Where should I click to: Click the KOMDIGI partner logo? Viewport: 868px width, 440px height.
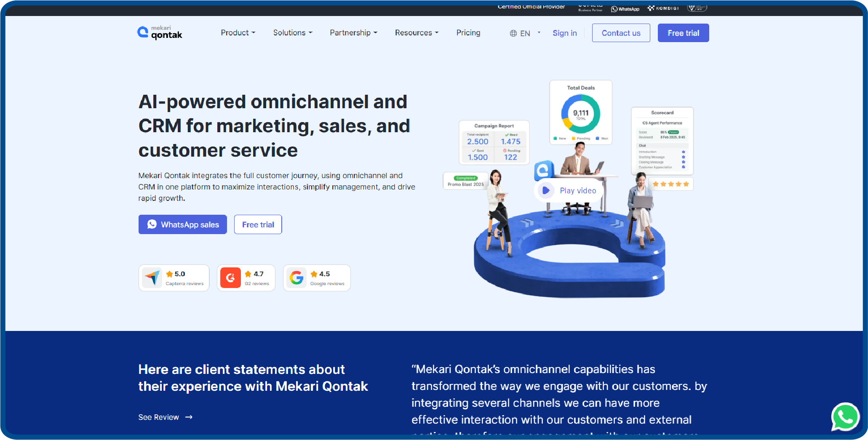pos(662,8)
